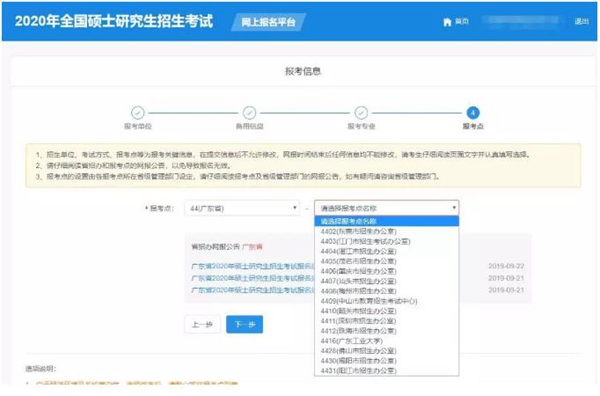The image size is (600, 396).
Task: Click the 选项说明 label
Action: 41,369
